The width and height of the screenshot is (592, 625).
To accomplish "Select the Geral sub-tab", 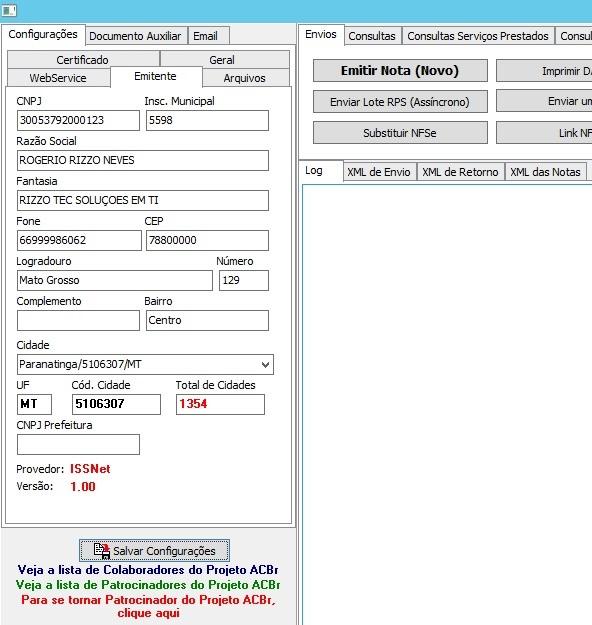I will click(x=225, y=59).
